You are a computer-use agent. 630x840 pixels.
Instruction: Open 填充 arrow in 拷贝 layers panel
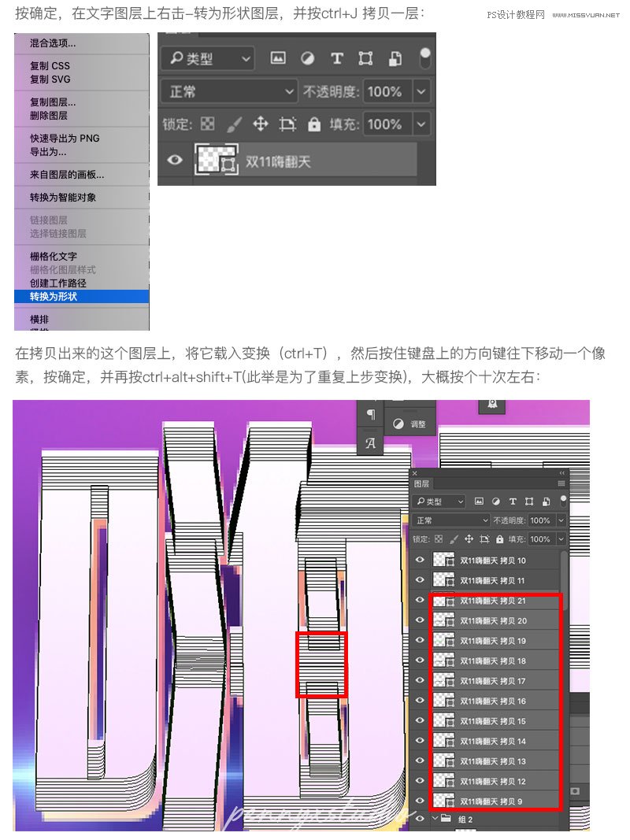pyautogui.click(x=561, y=539)
